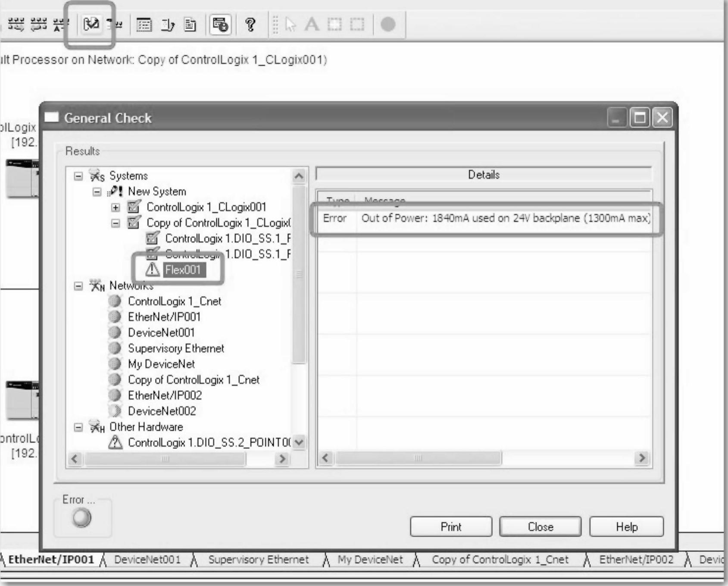Viewport: 728px width, 586px height.
Task: Click the toolbar icon right of General Check
Action: (115, 24)
